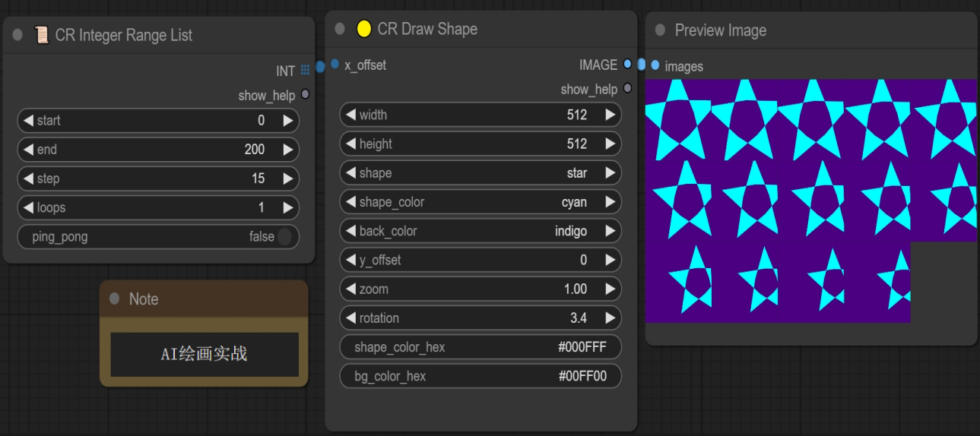This screenshot has width=980, height=436.
Task: Click show_help output socket on CR Integer Range List
Action: coord(305,95)
